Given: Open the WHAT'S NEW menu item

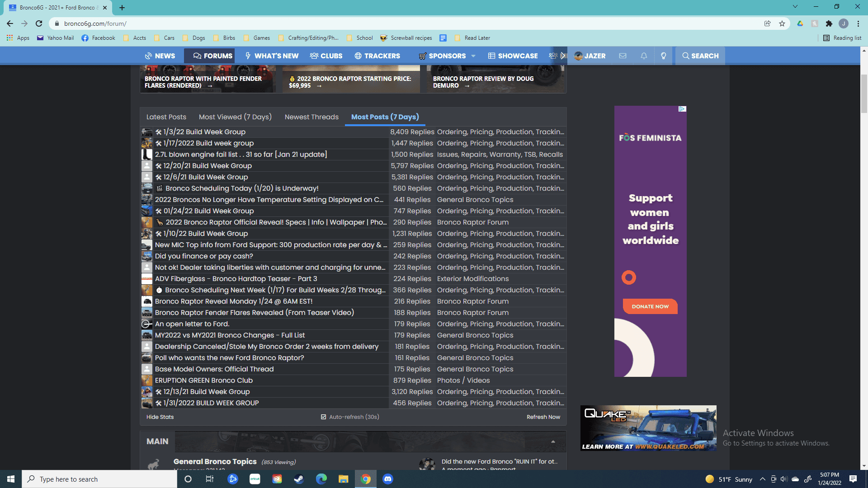Looking at the screenshot, I should point(272,56).
